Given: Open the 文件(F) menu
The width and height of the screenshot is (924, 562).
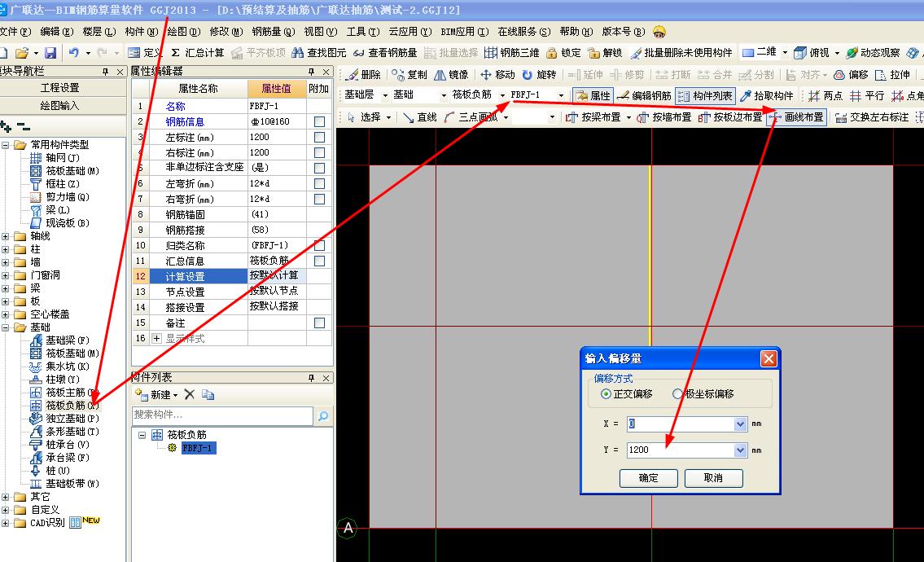Looking at the screenshot, I should pyautogui.click(x=16, y=31).
